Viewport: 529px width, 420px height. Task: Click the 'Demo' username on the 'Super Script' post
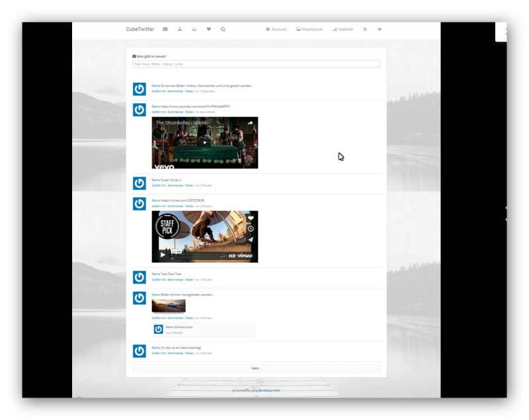click(x=156, y=180)
